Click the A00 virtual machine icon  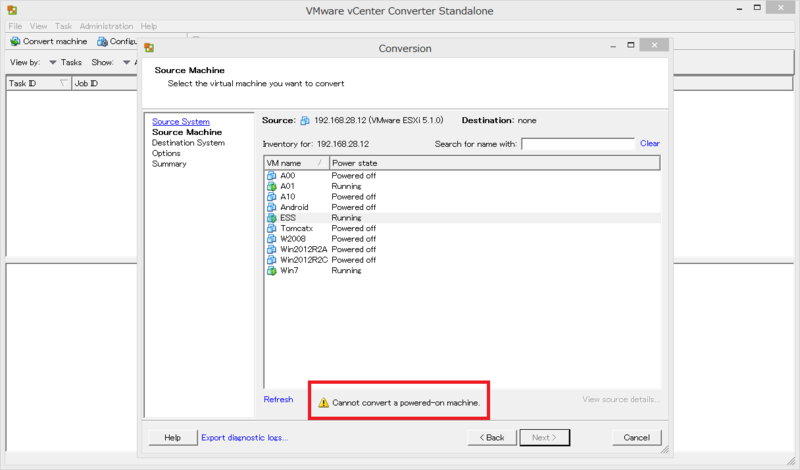[x=271, y=176]
